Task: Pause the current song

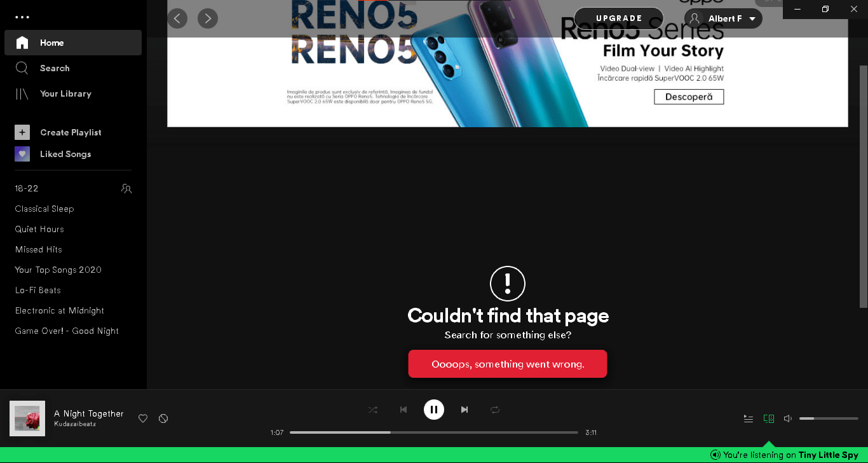Action: pyautogui.click(x=434, y=410)
